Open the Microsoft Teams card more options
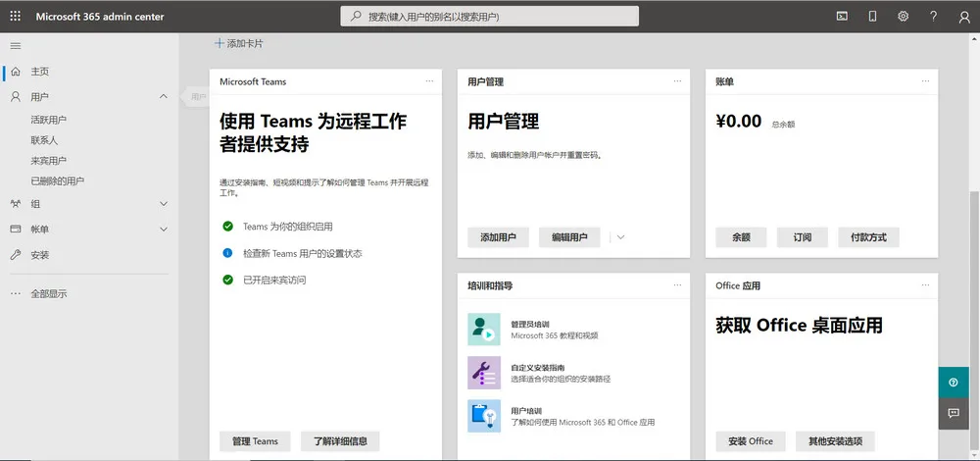 click(429, 81)
